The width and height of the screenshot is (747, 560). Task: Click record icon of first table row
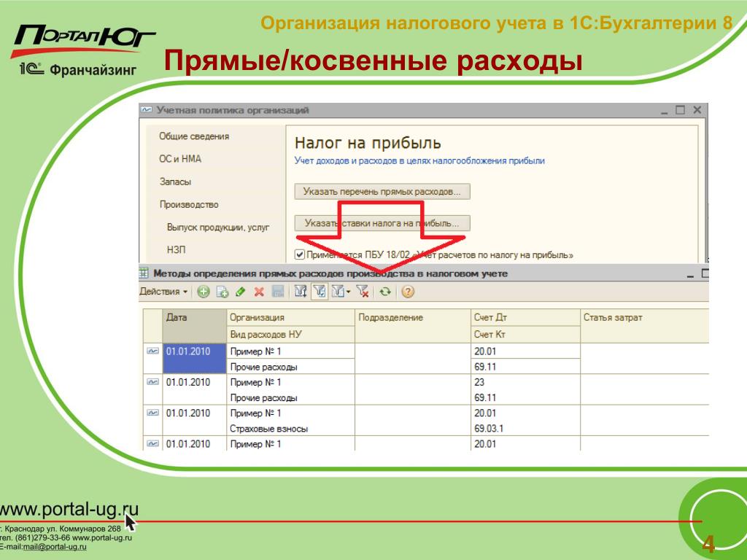153,351
